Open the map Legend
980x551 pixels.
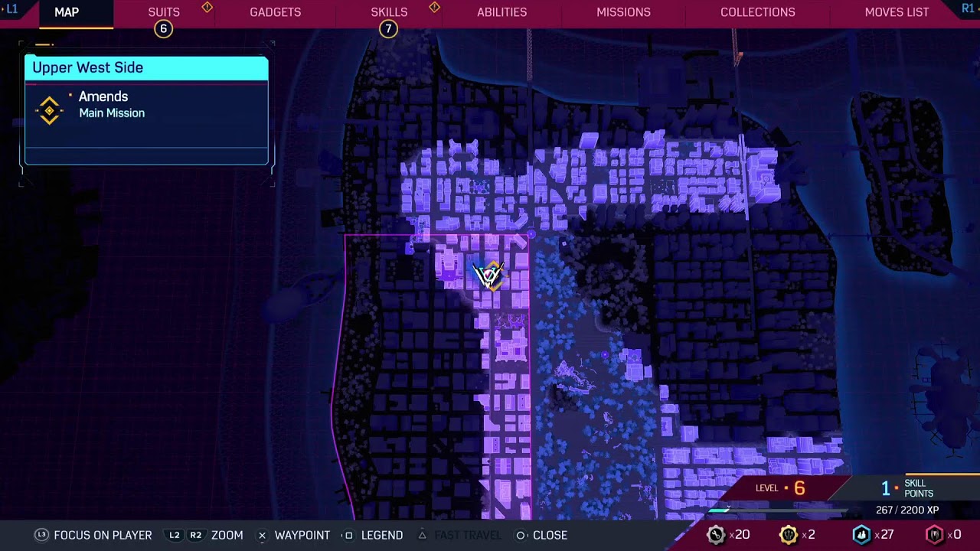click(x=382, y=535)
